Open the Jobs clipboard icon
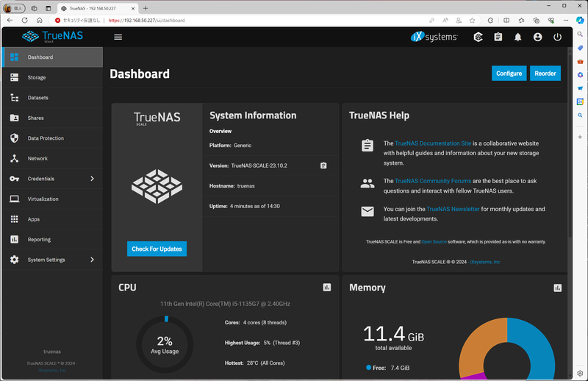 coord(498,37)
